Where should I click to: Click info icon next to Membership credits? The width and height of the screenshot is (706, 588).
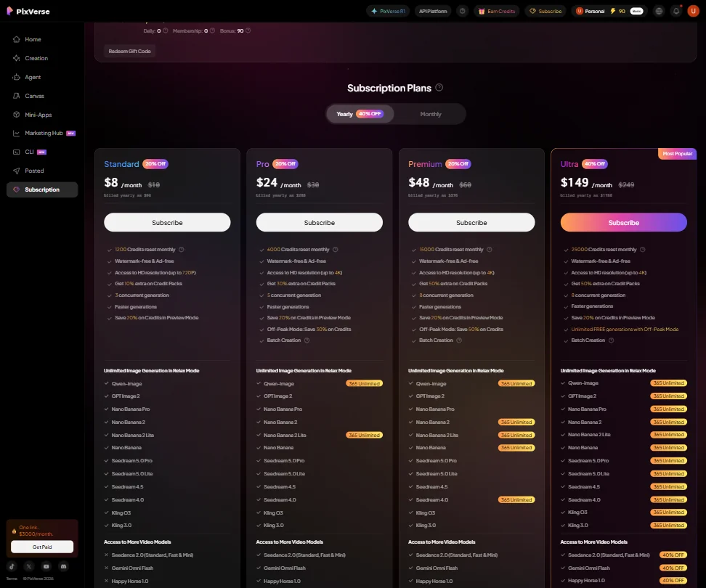point(212,30)
